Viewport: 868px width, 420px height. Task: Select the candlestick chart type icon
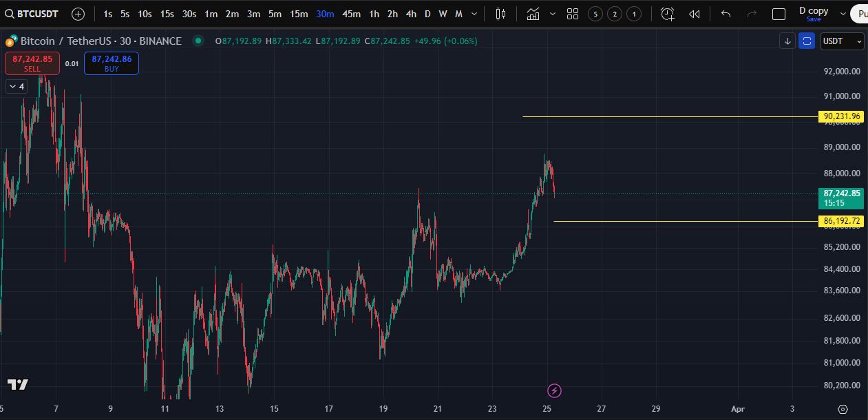(x=500, y=14)
